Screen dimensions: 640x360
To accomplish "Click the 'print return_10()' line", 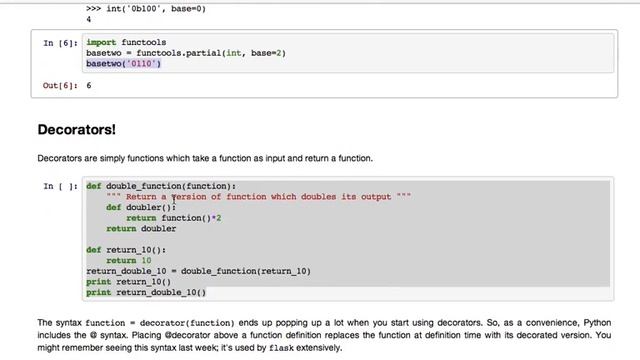I will point(129,282).
